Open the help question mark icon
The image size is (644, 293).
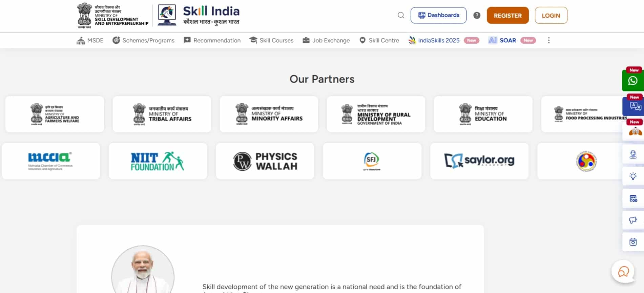[x=477, y=15]
